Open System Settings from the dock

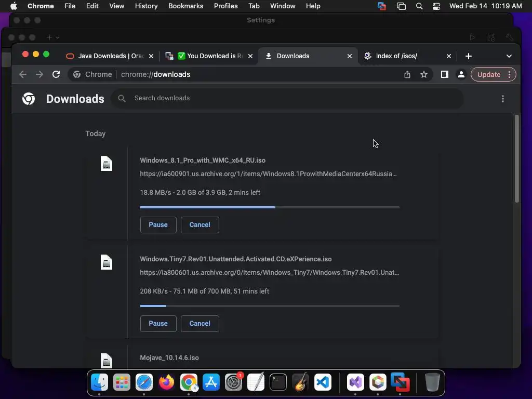[x=233, y=382]
